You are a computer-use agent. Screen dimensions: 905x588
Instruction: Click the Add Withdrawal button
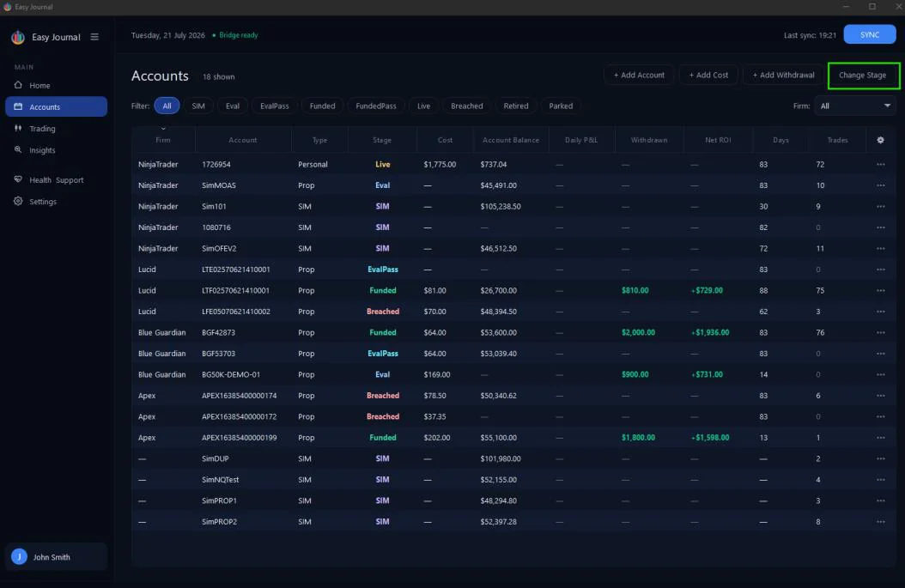(783, 75)
